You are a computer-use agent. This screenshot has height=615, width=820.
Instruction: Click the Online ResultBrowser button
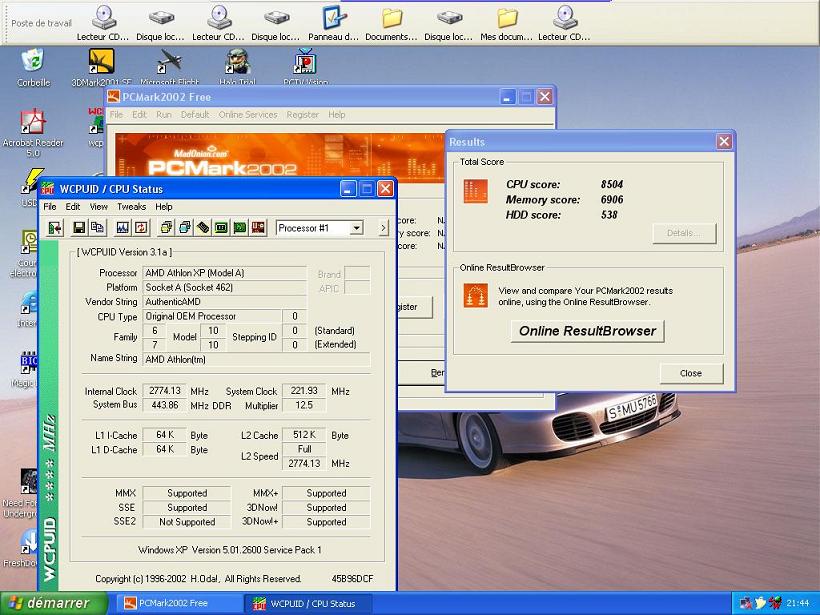[587, 331]
